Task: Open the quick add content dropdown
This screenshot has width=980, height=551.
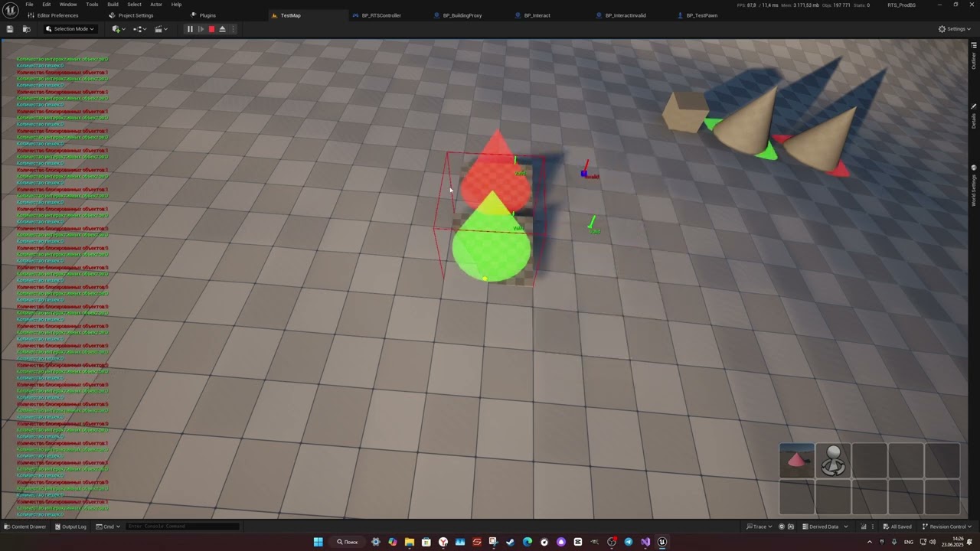Action: (118, 29)
